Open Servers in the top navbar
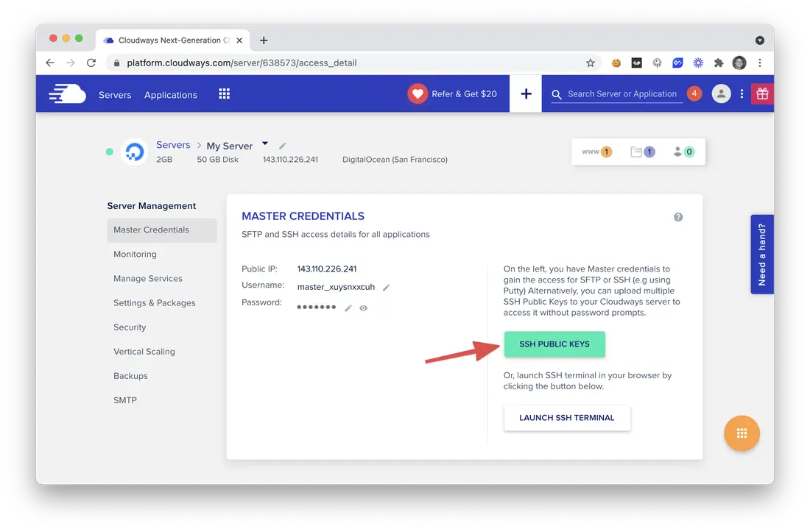 point(115,95)
